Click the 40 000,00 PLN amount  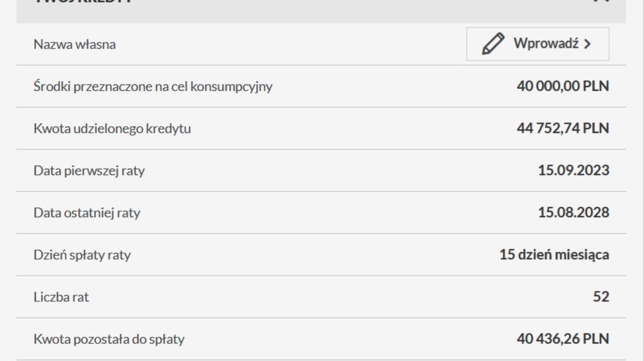(563, 86)
